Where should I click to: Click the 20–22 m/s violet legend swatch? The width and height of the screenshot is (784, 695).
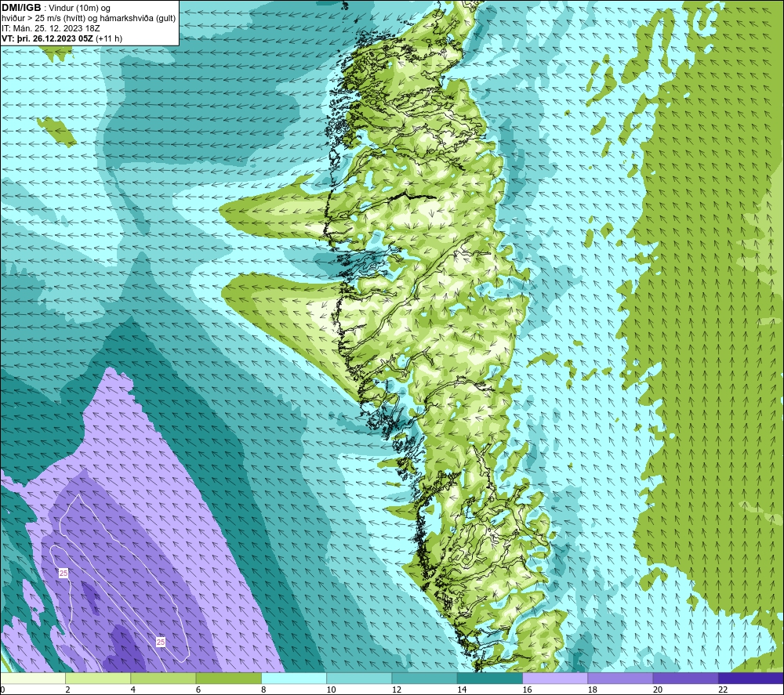point(686,679)
